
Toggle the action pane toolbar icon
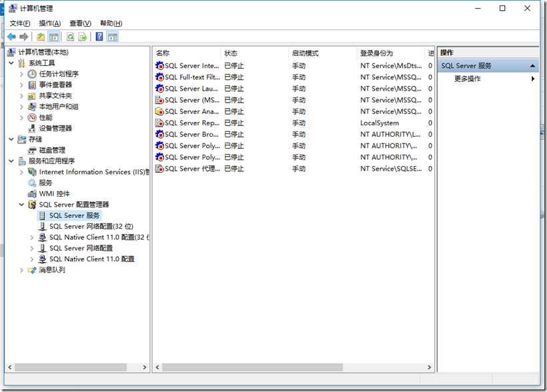pyautogui.click(x=112, y=37)
